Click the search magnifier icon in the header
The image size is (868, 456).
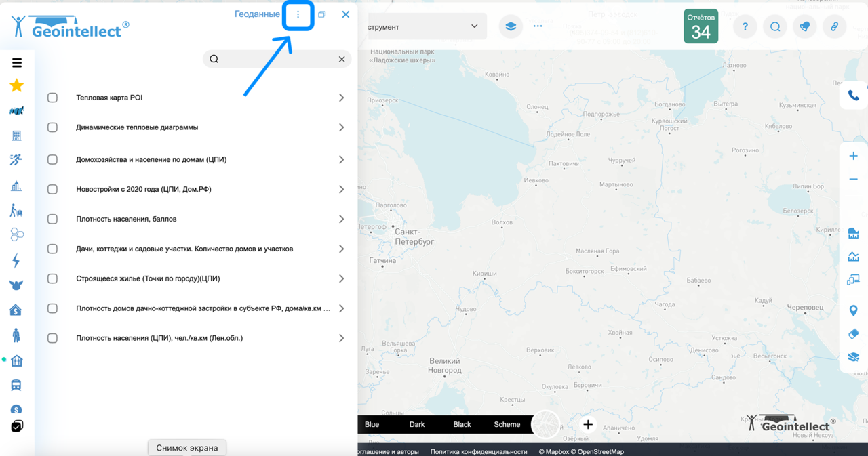coord(774,26)
